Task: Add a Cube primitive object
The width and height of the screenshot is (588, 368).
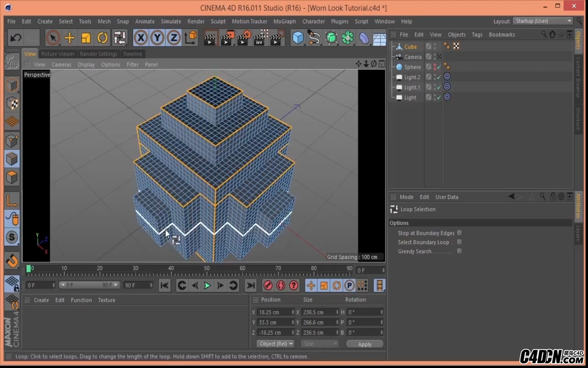Action: click(298, 38)
